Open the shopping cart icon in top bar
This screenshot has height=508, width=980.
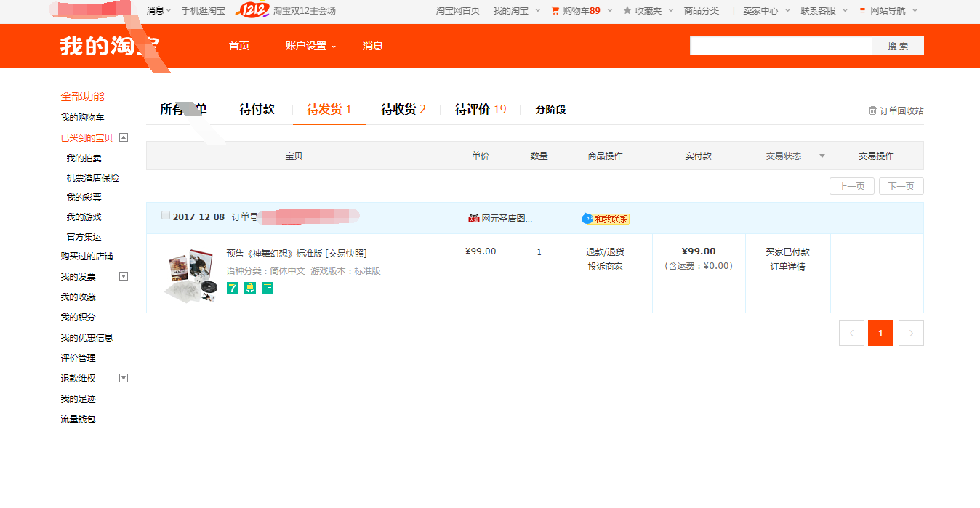tap(555, 11)
